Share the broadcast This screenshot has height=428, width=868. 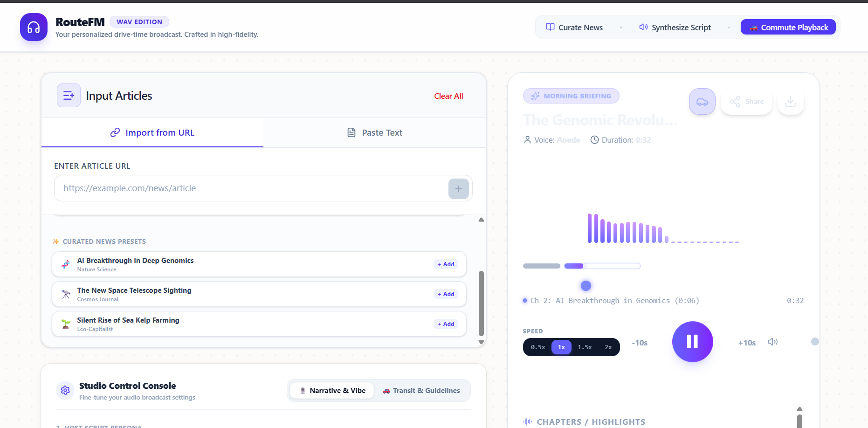(746, 102)
